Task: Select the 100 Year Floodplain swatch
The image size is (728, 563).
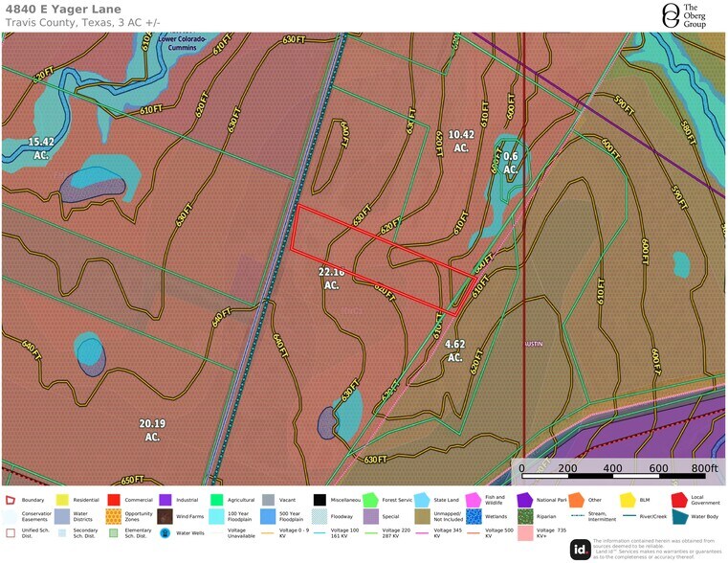Action: pos(216,516)
